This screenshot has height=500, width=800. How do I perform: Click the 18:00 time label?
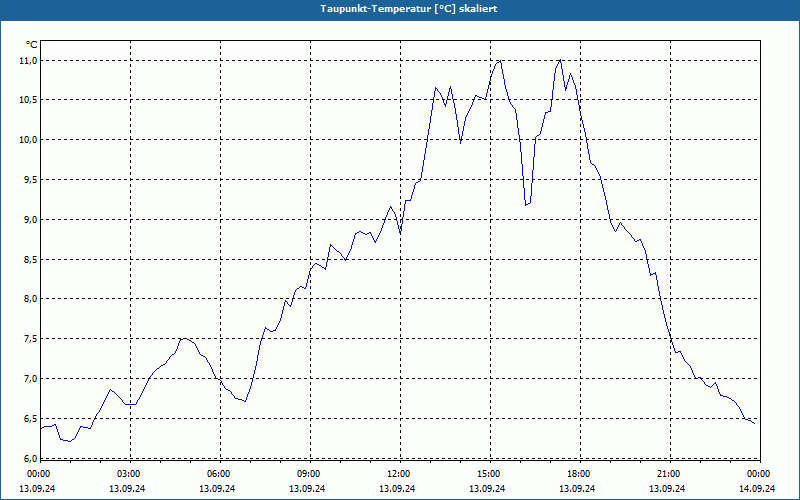point(579,474)
